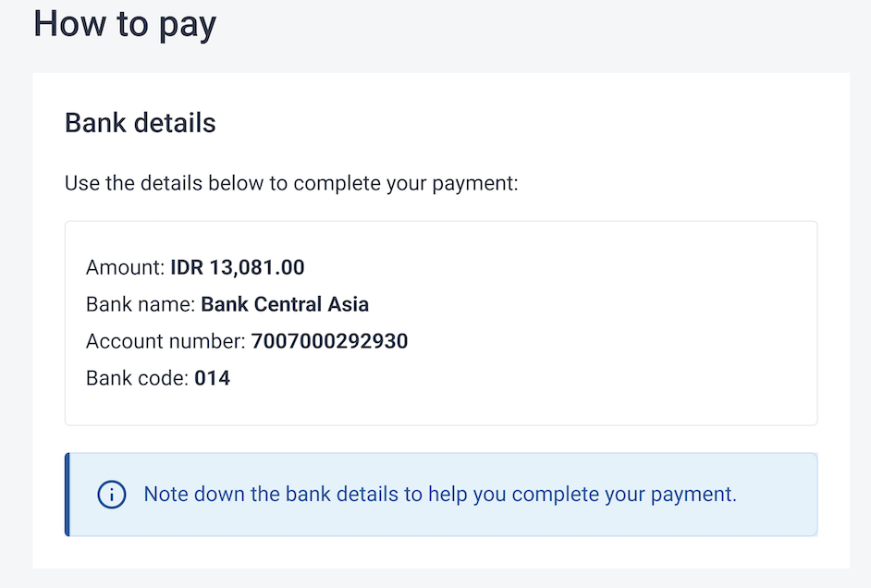The image size is (871, 588).
Task: Click the word "payment" in the info note
Action: [699, 495]
